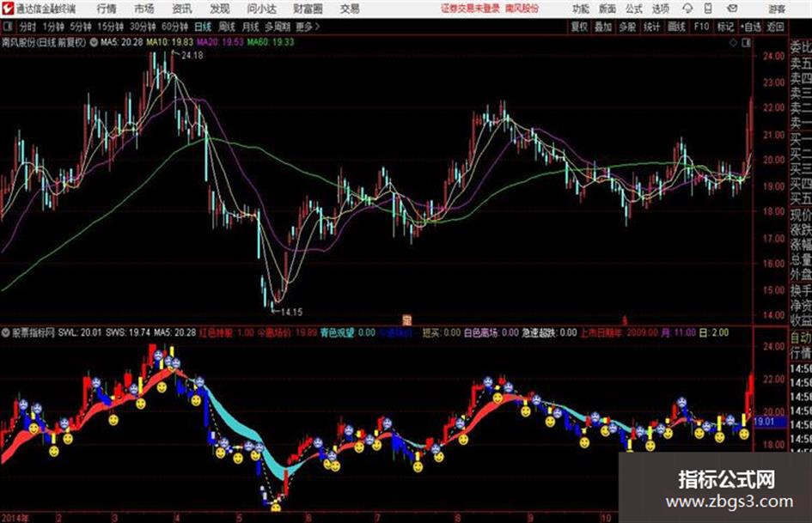812x523 pixels.
Task: Click the 24.18 high price marker
Action: click(192, 55)
